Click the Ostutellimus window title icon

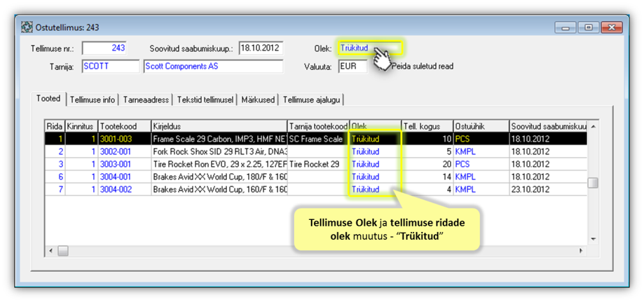click(26, 28)
